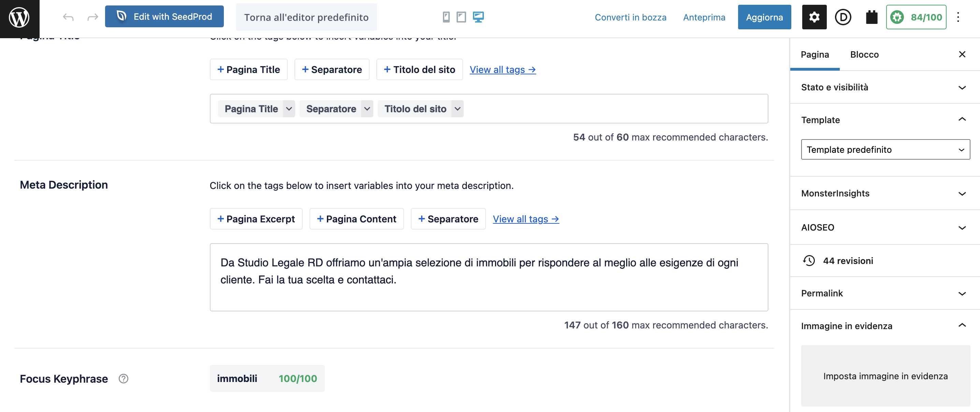Open AIOSEO score 84/100 panel
Image resolution: width=980 pixels, height=412 pixels.
point(916,17)
